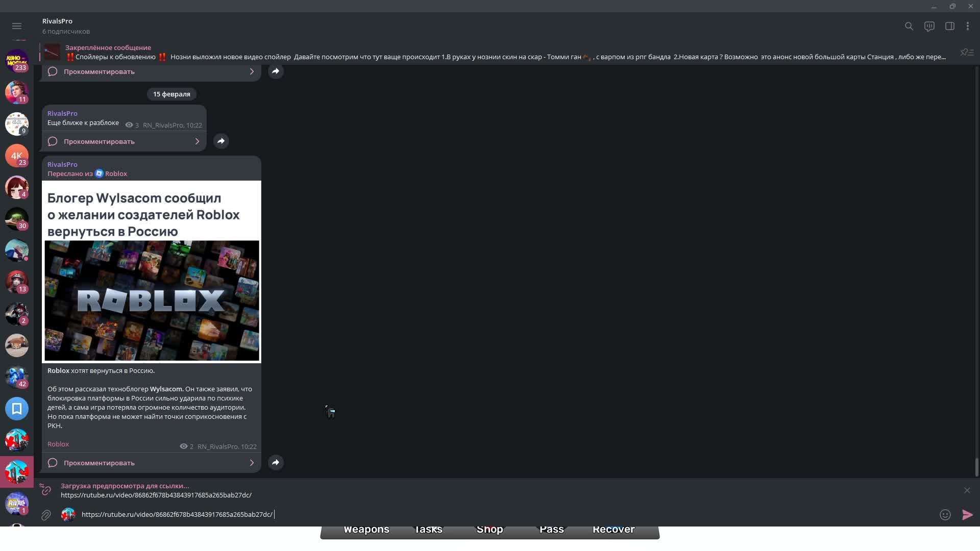Open Saved Messages bookmark chat

[x=17, y=409]
